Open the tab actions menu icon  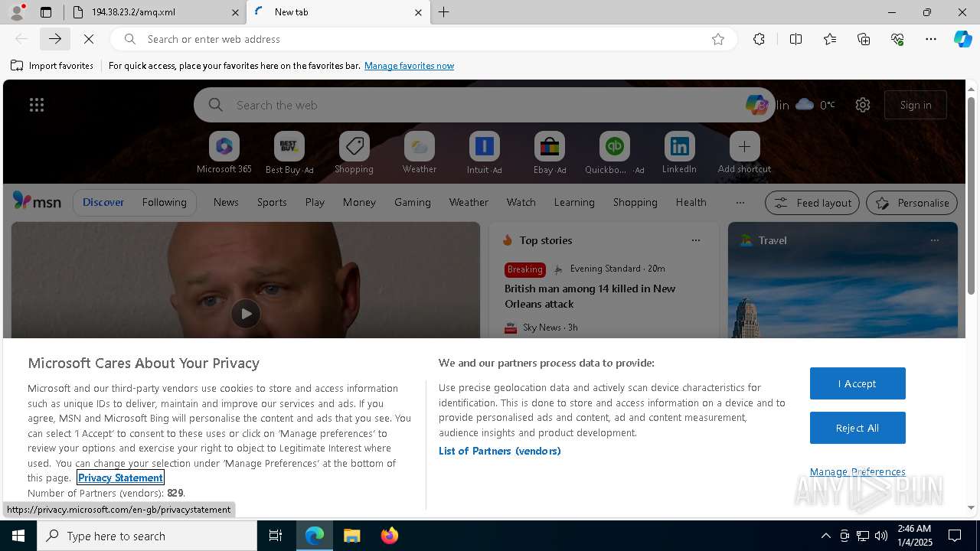(46, 12)
